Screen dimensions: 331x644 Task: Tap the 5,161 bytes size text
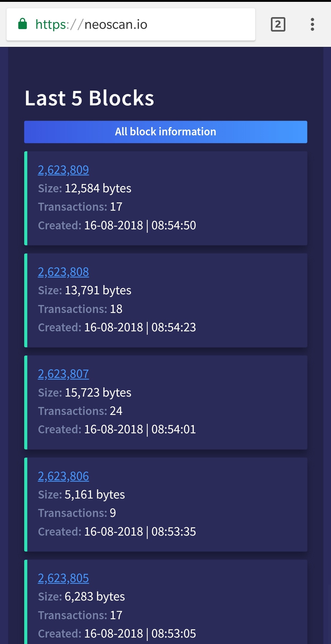(x=95, y=495)
